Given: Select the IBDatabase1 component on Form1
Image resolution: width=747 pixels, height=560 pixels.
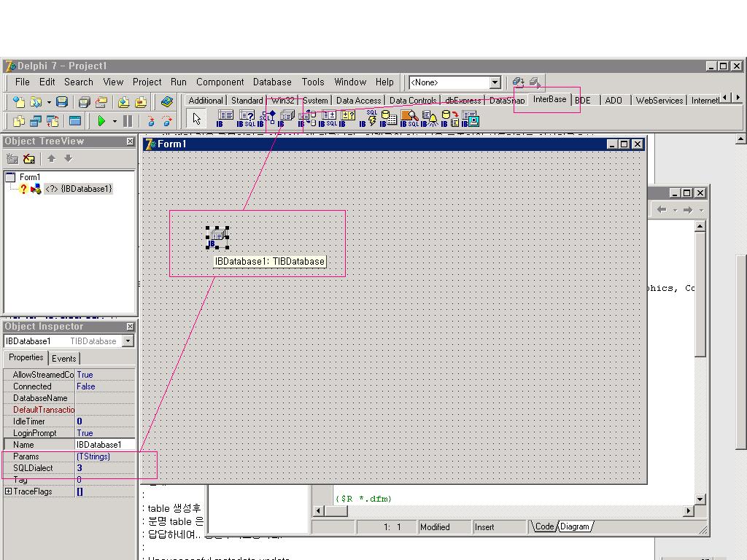Looking at the screenshot, I should 217,238.
